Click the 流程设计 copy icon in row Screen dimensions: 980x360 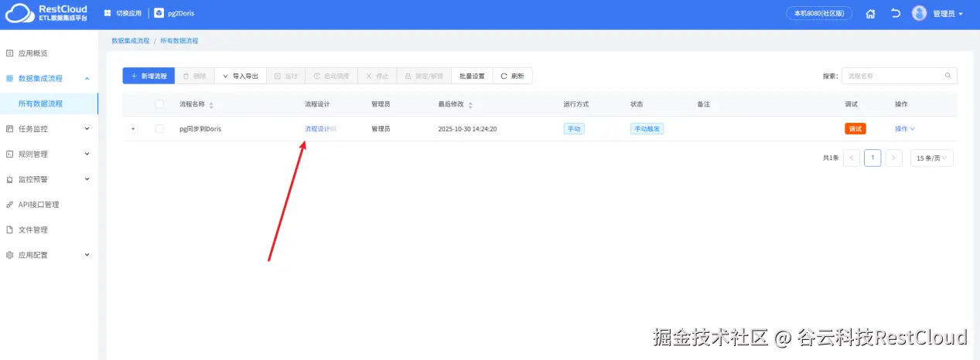(333, 129)
